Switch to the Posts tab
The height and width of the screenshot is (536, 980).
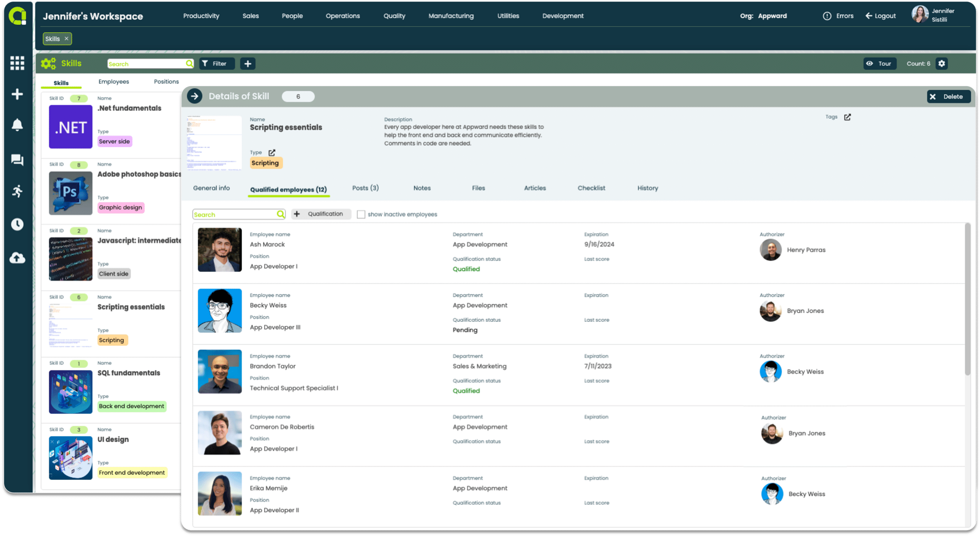365,188
